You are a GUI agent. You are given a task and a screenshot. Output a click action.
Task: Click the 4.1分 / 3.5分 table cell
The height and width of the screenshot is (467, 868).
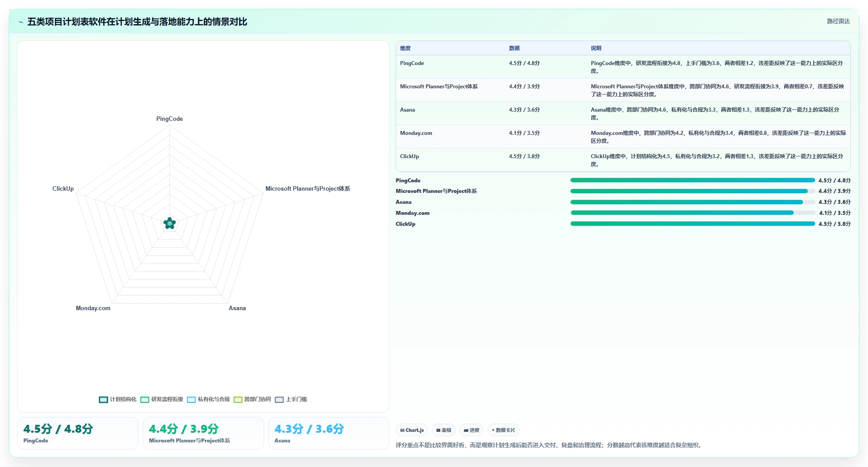pyautogui.click(x=524, y=133)
